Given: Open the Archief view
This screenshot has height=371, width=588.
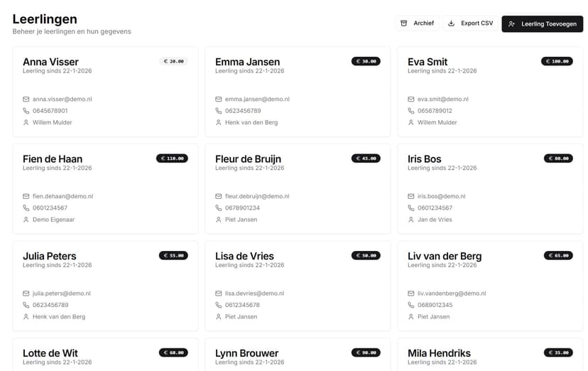Looking at the screenshot, I should 417,23.
